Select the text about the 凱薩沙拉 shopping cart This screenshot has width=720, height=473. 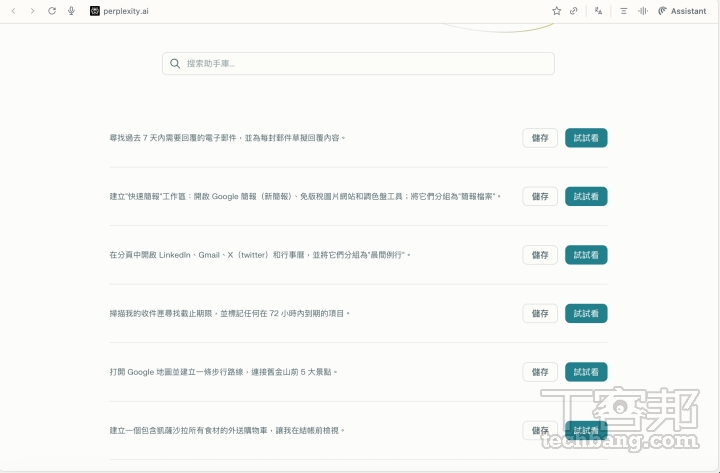pos(227,430)
